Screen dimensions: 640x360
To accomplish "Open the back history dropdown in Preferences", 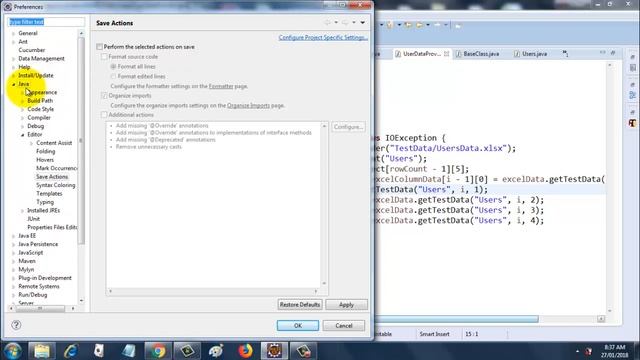I will click(x=336, y=22).
